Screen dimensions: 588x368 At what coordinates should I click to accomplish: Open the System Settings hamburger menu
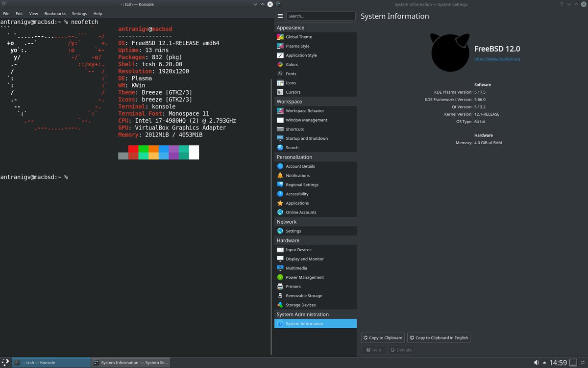(280, 16)
